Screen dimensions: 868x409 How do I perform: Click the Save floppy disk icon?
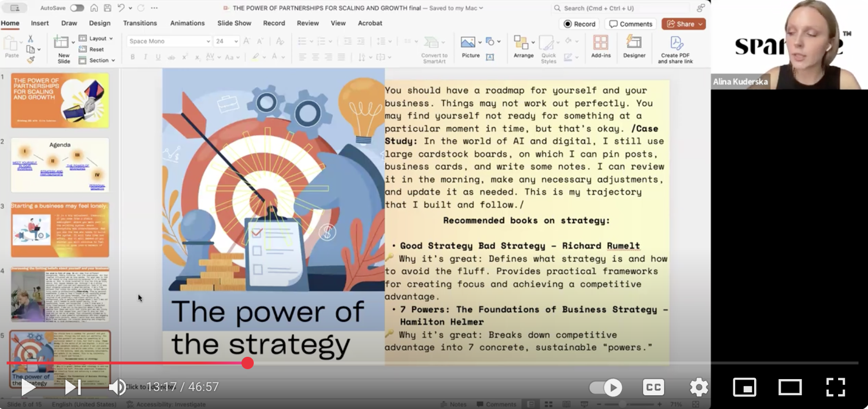107,8
